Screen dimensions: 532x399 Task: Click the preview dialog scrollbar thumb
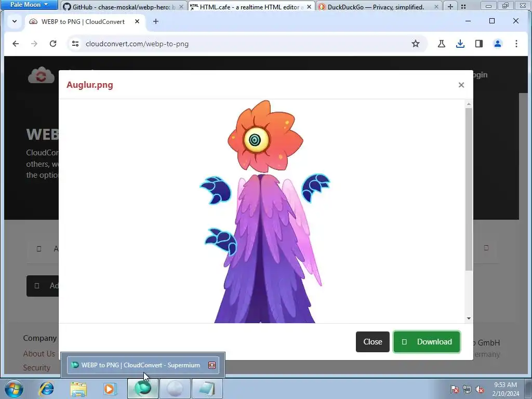point(469,189)
